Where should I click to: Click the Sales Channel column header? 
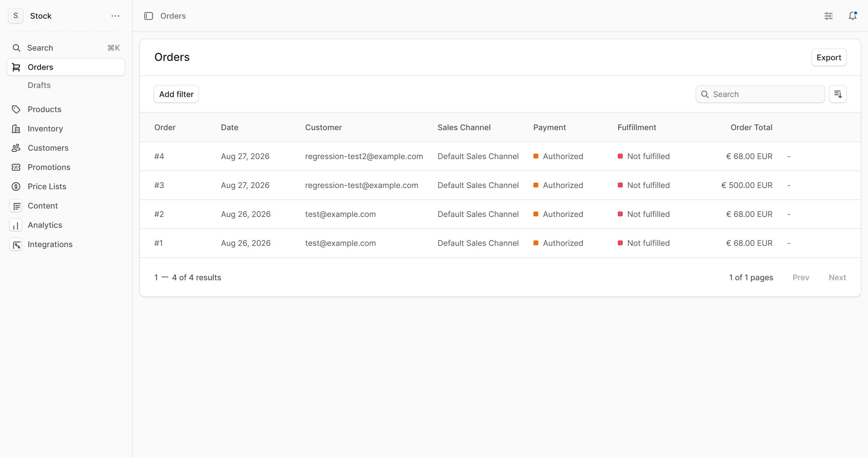[x=464, y=127]
